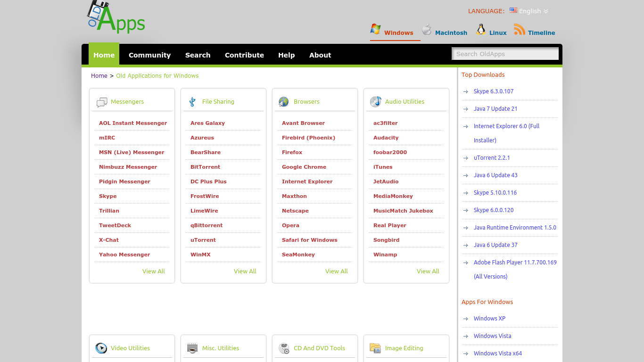
Task: Open the MusicMatch Jukebox link
Action: pos(403,211)
